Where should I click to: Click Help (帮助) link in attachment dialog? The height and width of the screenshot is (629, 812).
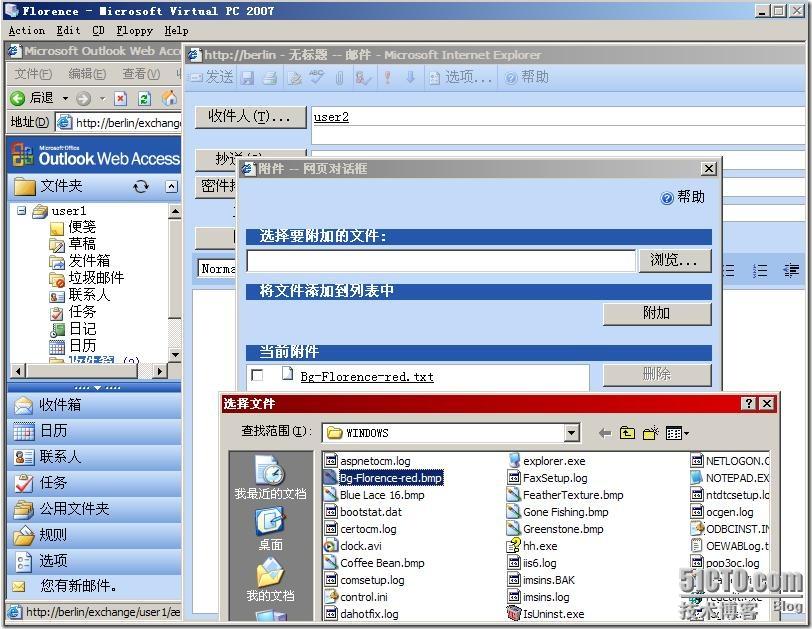point(683,197)
